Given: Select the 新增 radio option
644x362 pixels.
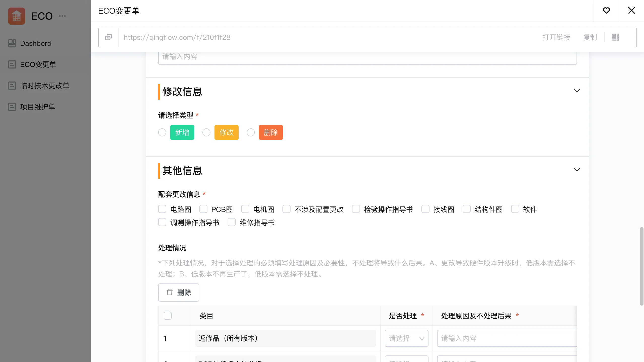Looking at the screenshot, I should (x=162, y=132).
